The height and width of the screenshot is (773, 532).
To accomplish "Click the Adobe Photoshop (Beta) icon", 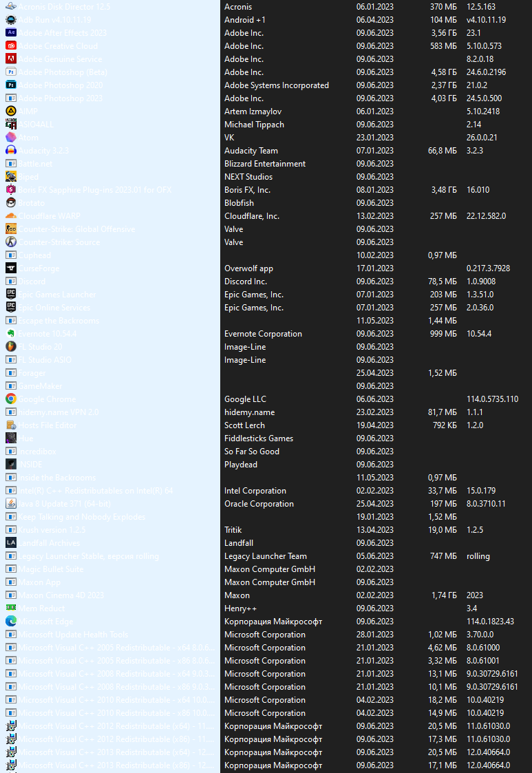I will [x=10, y=72].
